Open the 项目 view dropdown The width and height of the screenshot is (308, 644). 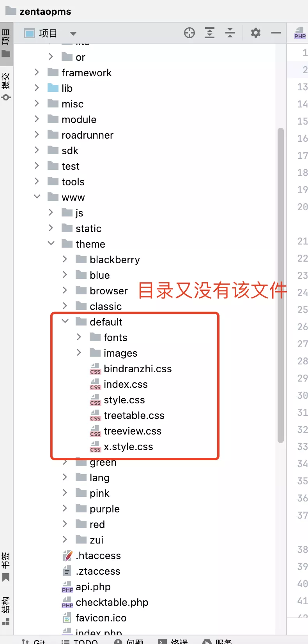(x=73, y=33)
